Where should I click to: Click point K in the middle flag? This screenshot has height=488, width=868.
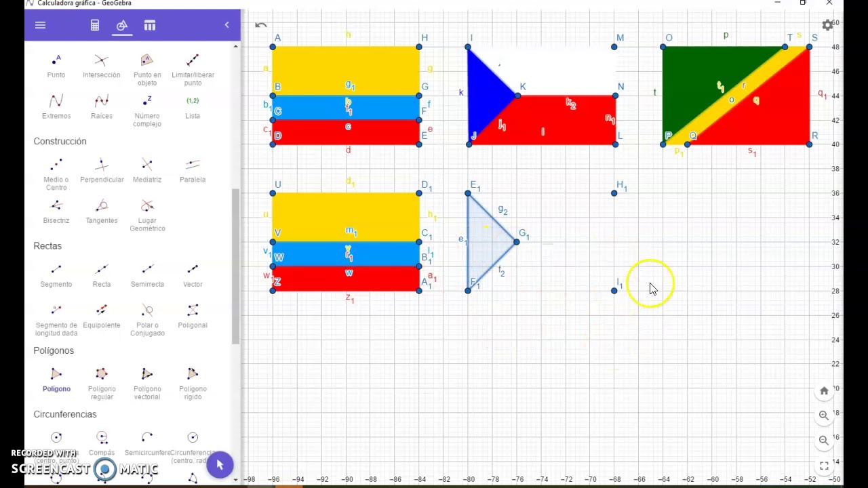[x=517, y=96]
